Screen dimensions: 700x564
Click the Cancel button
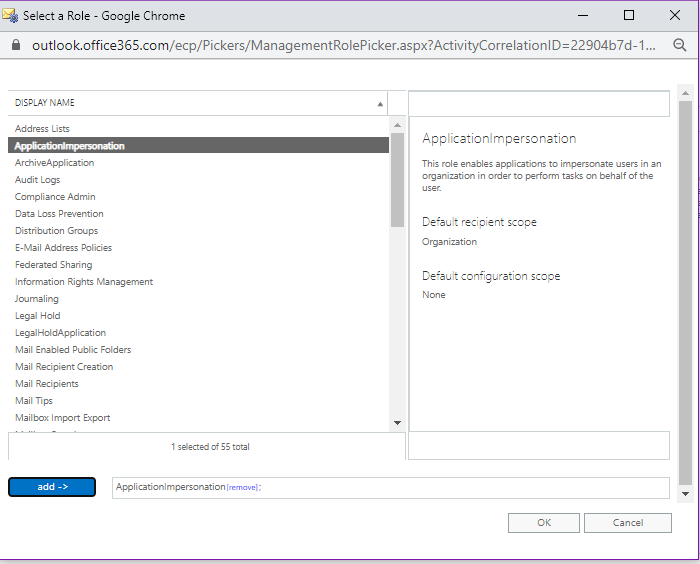pos(628,522)
